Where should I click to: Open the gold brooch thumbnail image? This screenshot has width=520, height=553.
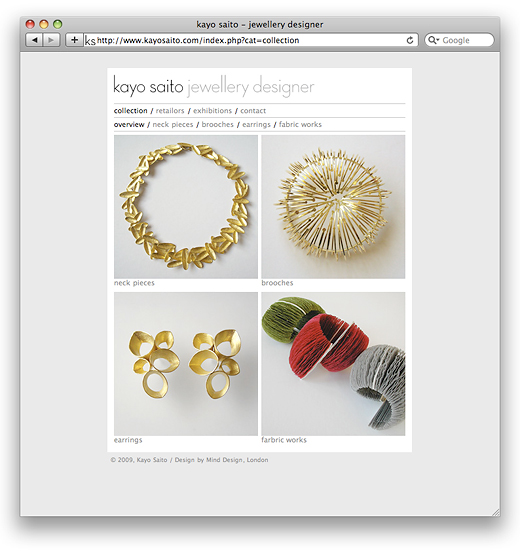point(333,207)
